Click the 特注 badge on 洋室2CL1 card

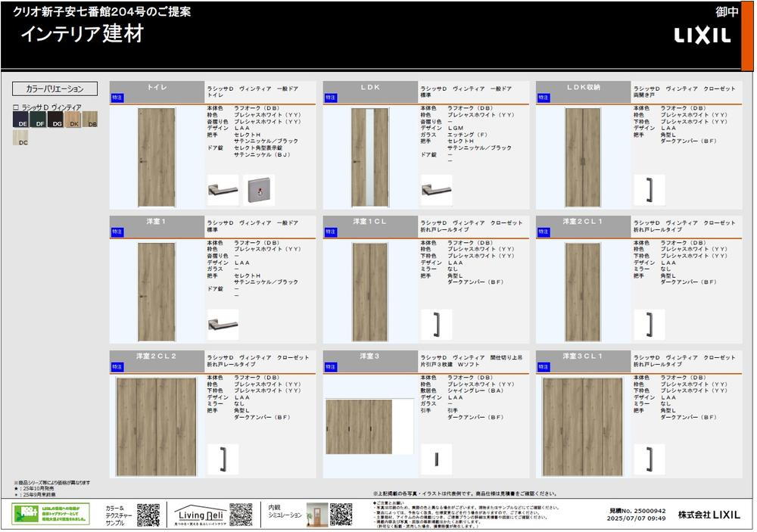pos(543,232)
